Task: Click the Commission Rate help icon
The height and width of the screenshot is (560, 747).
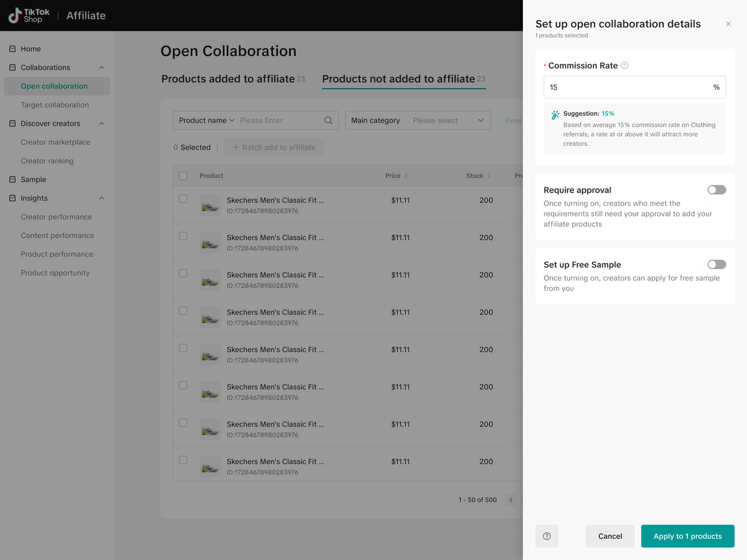Action: (624, 65)
